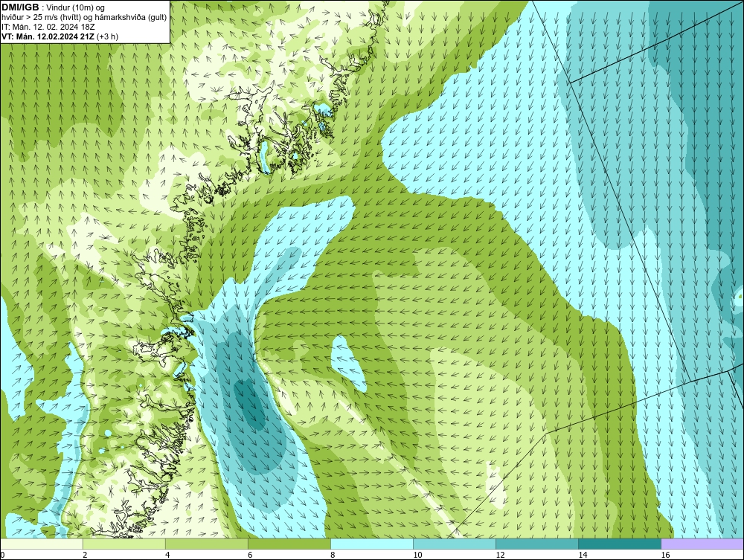Image resolution: width=744 pixels, height=560 pixels.
Task: Click the legend tick label 2
Action: coord(85,555)
